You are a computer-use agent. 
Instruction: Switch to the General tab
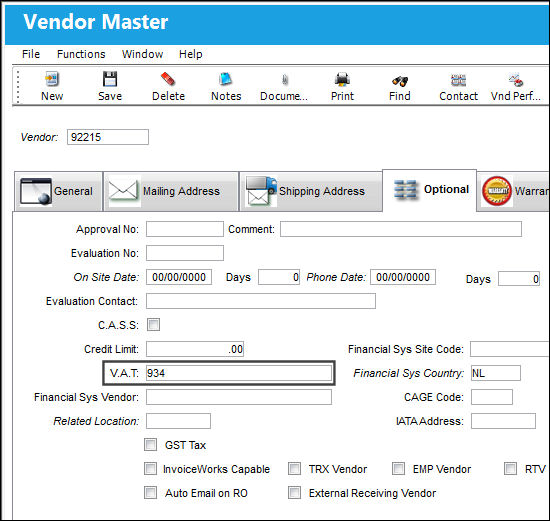(59, 191)
